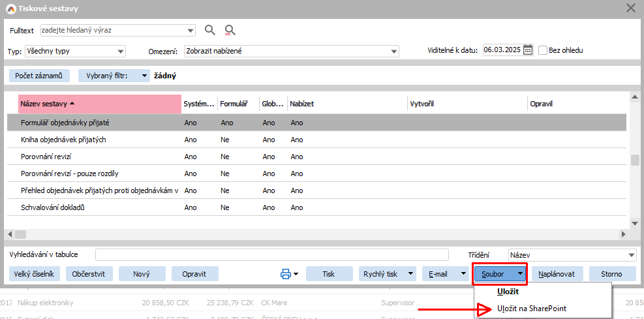Open the Vybraný filtr dropdown arrow
The height and width of the screenshot is (319, 644).
tap(144, 76)
